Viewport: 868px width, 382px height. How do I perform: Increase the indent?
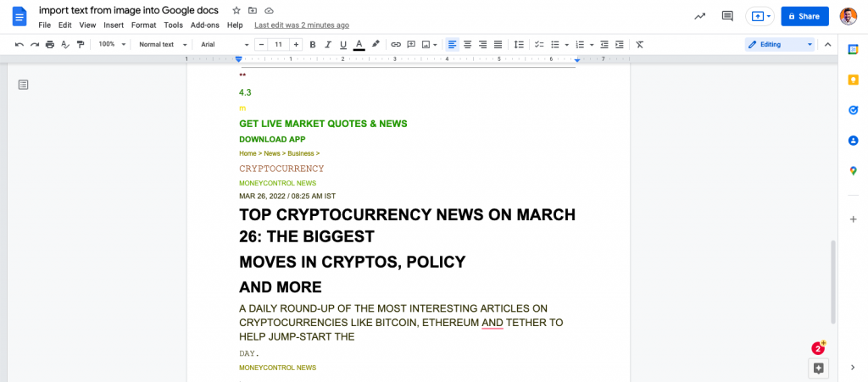point(620,44)
